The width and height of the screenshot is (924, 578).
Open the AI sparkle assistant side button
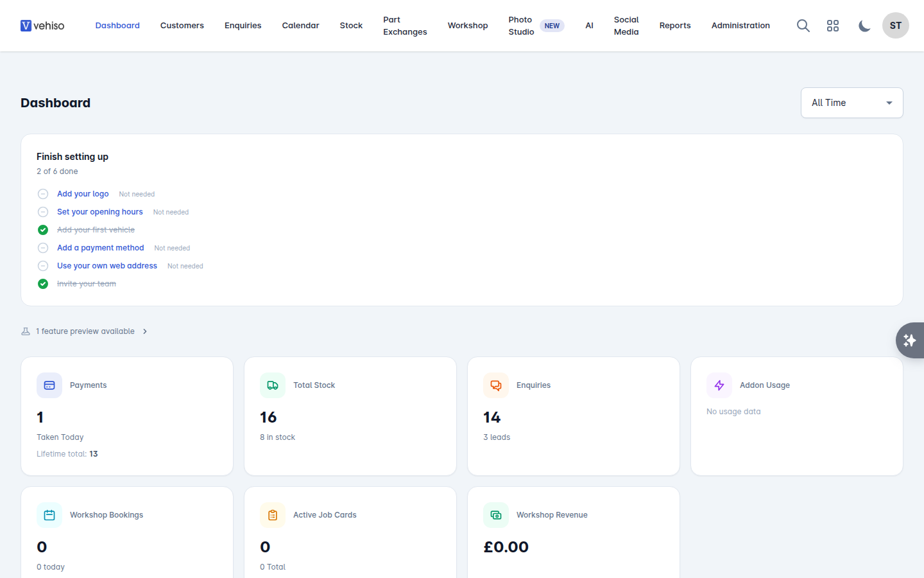pyautogui.click(x=910, y=340)
